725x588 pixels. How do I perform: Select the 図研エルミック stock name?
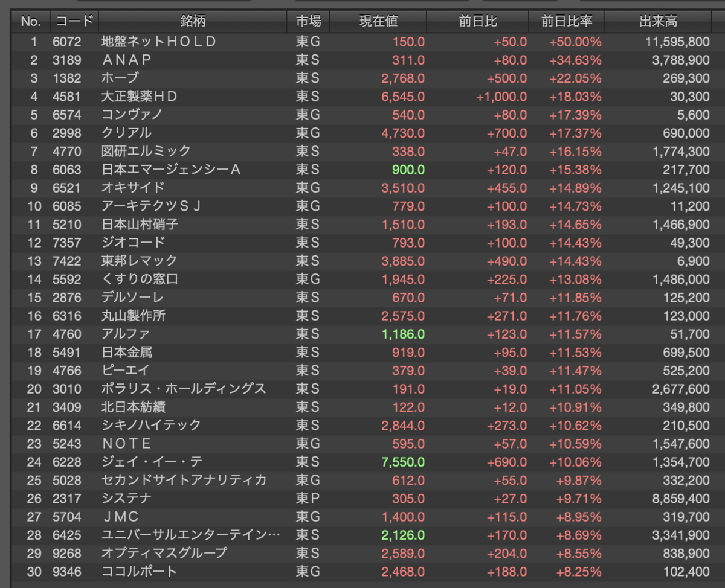(146, 152)
